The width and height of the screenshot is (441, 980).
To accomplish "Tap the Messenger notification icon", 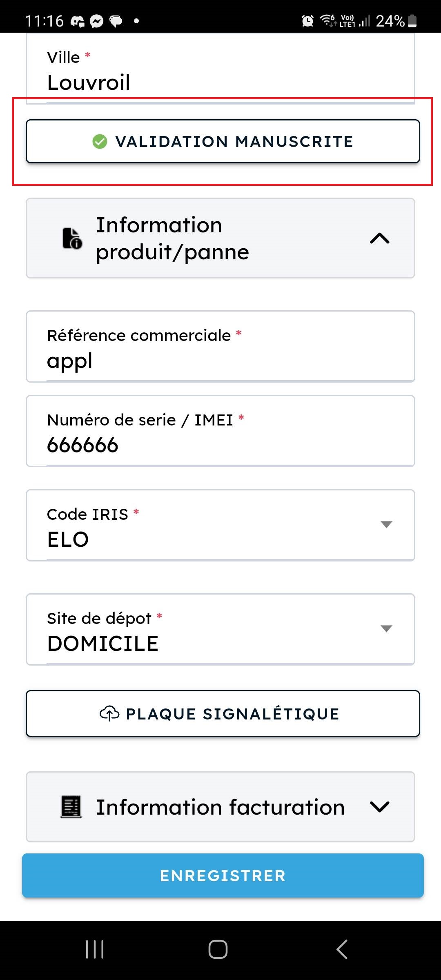I will tap(97, 21).
